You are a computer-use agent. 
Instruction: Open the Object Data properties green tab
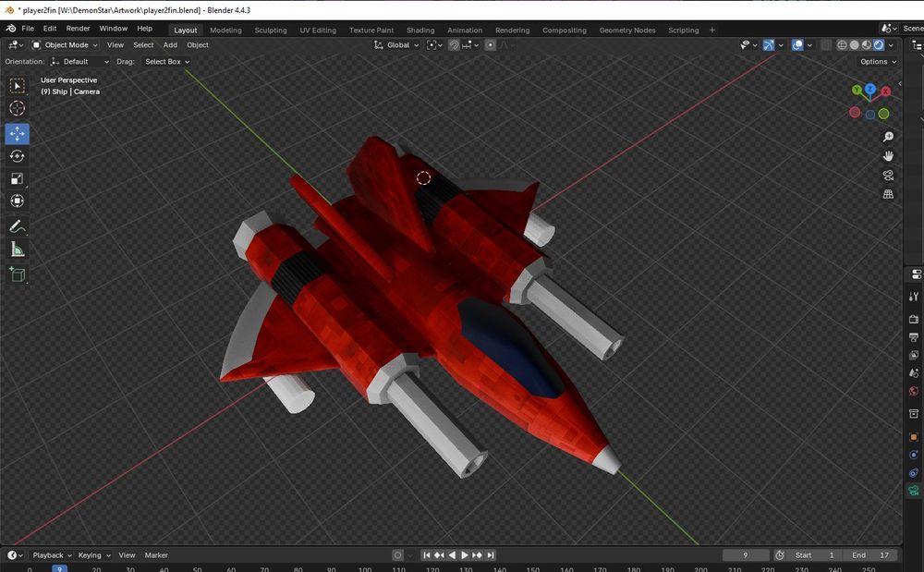pos(914,490)
